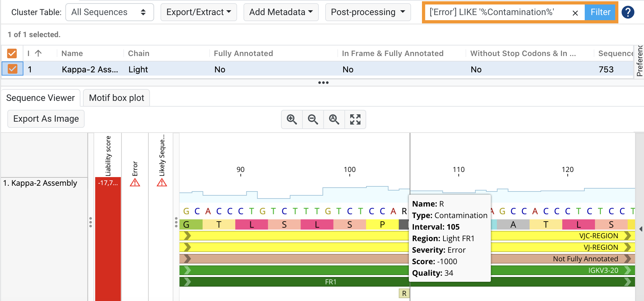Click the FR1 left chevron arrow
Screen dimensions: 644x301
(x=187, y=282)
